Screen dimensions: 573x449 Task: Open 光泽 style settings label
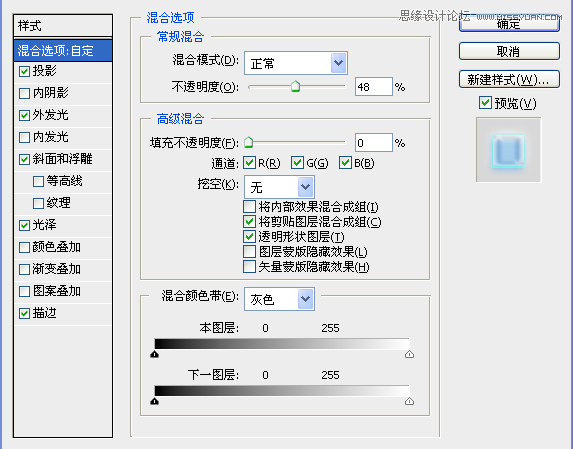44,225
